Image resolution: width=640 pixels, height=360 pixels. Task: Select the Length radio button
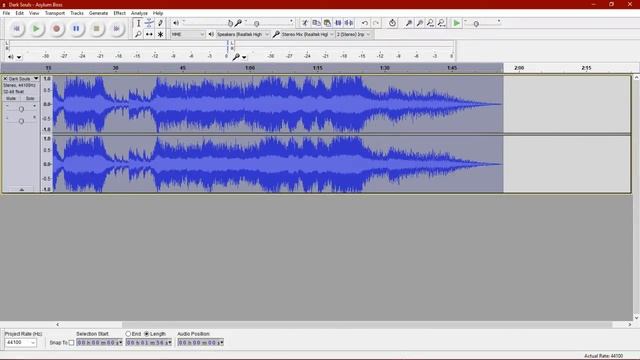point(147,334)
